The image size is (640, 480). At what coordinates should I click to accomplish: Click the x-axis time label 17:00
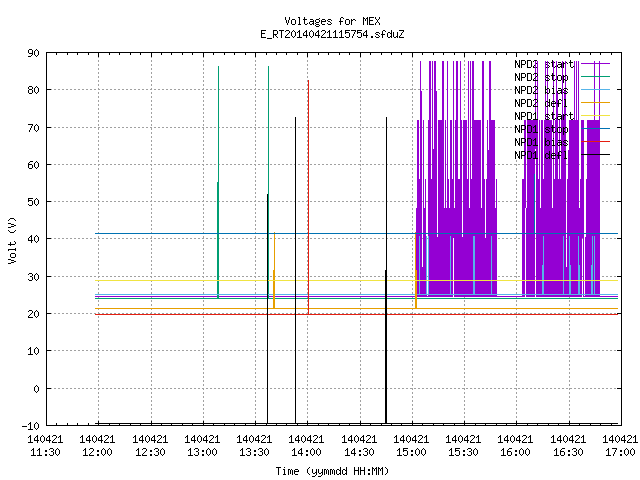click(x=620, y=453)
